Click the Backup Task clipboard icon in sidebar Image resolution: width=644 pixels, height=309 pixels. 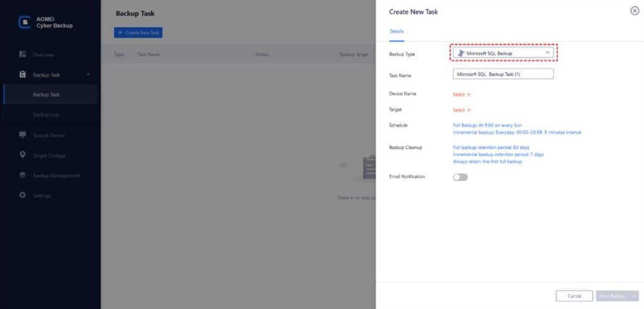click(23, 75)
